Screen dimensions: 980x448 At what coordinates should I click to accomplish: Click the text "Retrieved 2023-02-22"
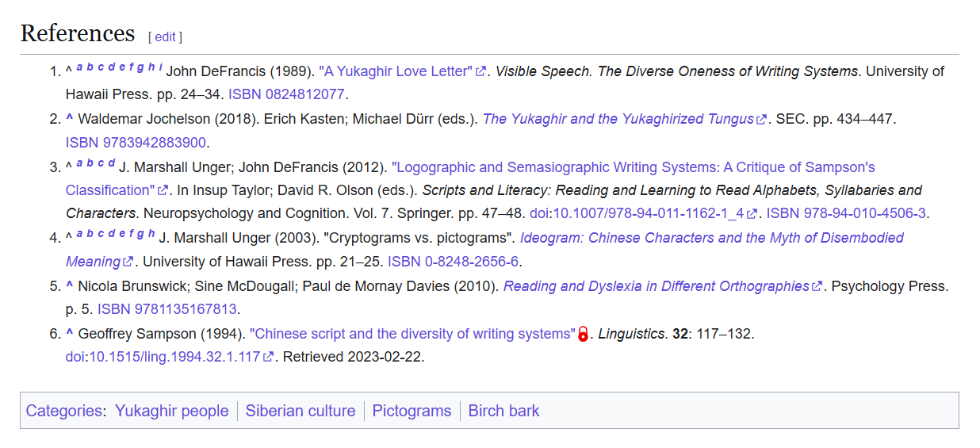pyautogui.click(x=354, y=357)
